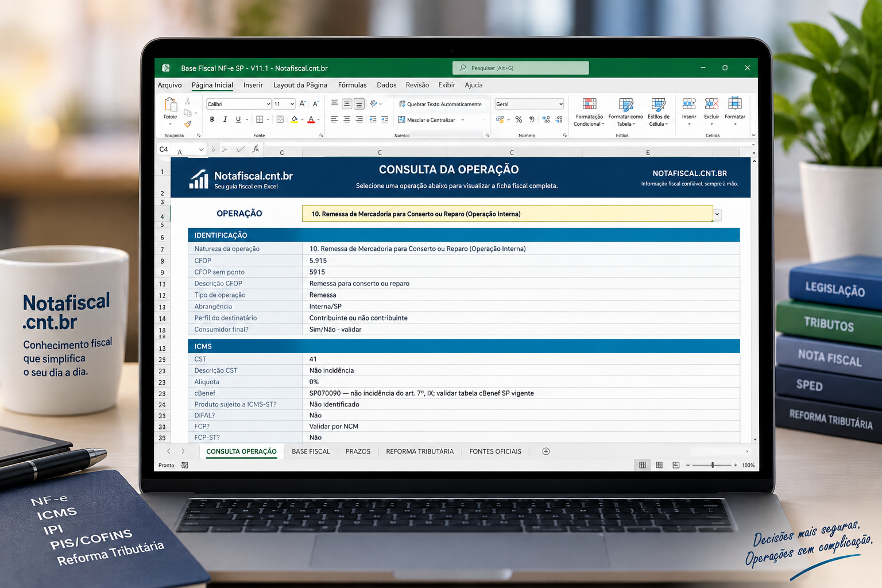The width and height of the screenshot is (882, 588).
Task: Add a new sheet with plus button
Action: [x=546, y=451]
